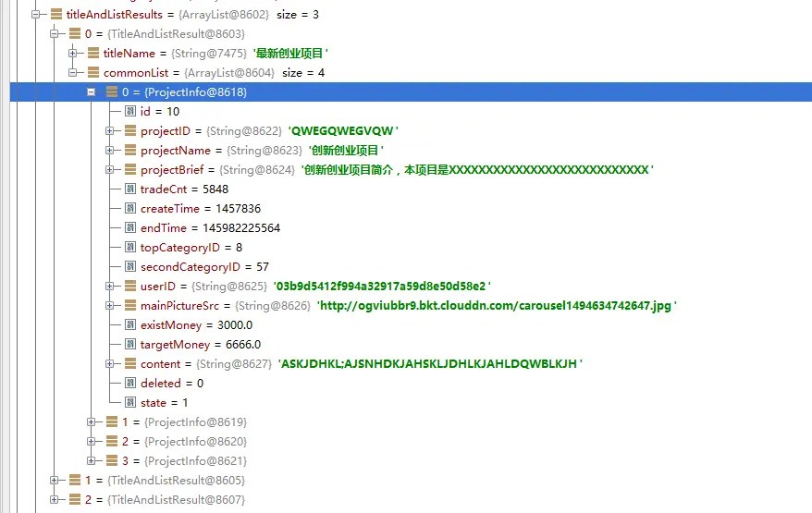Click the primitive icon beside endTime
Screen dimensions: 812x513
(130, 227)
